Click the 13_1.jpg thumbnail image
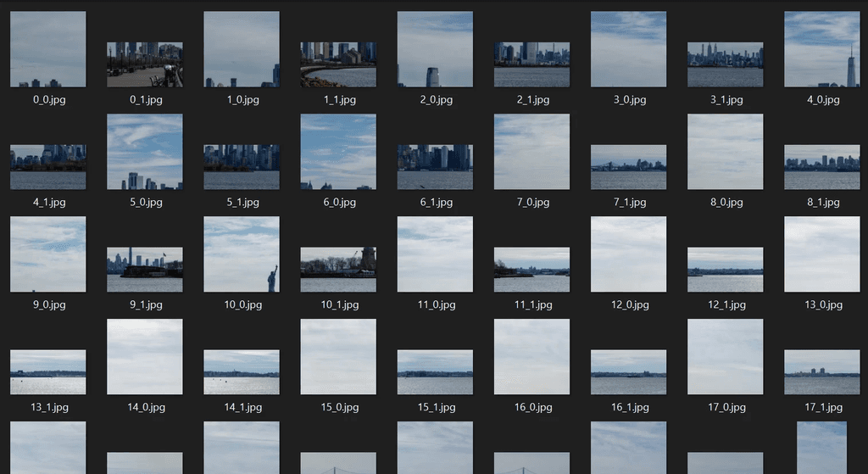 [48, 372]
